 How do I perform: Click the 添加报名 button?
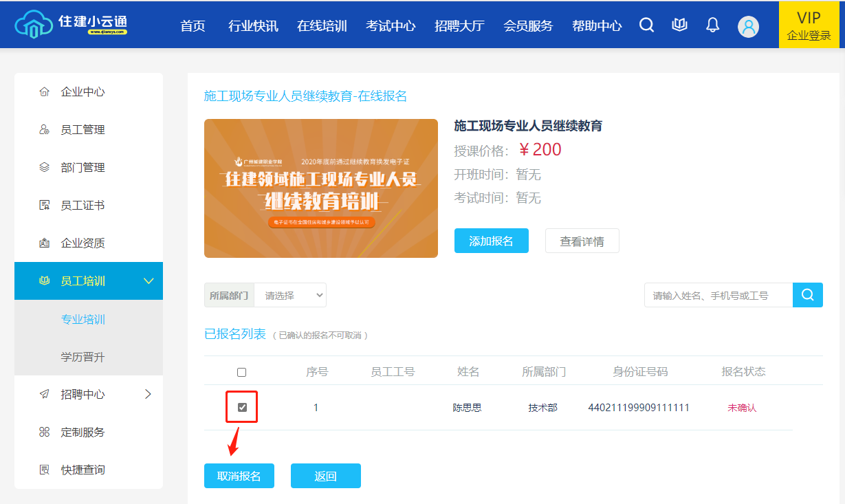pos(491,241)
